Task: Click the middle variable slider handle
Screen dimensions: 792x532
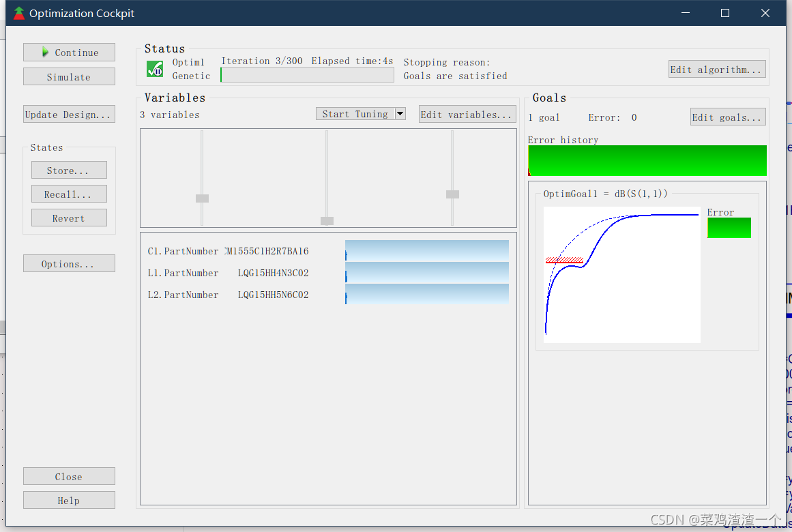Action: [327, 221]
